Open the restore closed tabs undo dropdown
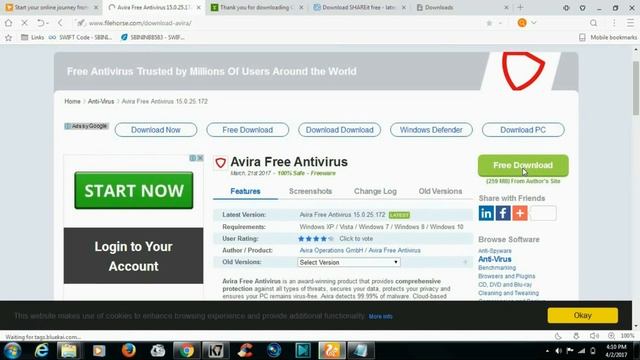This screenshot has height=360, width=640. (x=42, y=23)
